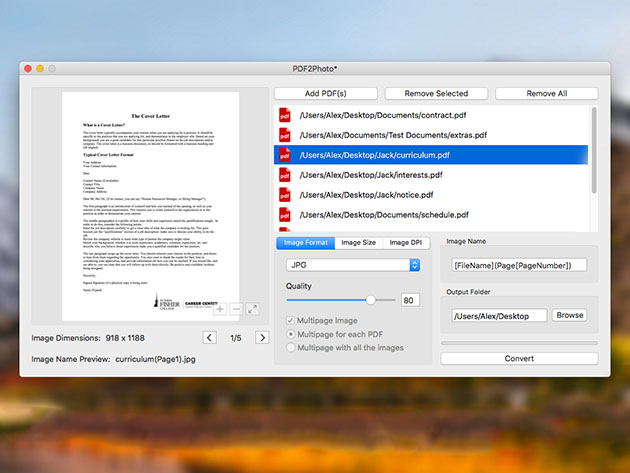Go to the previous page with left arrow
The height and width of the screenshot is (473, 630).
[209, 338]
